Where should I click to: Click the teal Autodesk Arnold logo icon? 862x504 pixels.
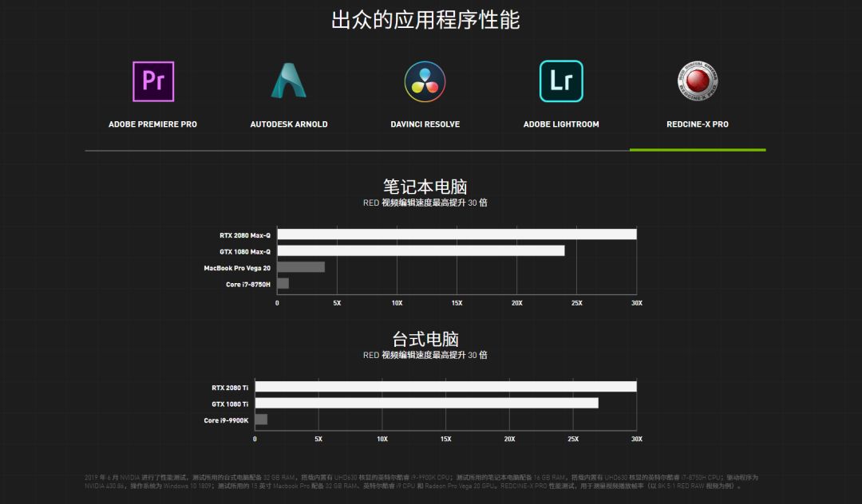click(x=289, y=81)
